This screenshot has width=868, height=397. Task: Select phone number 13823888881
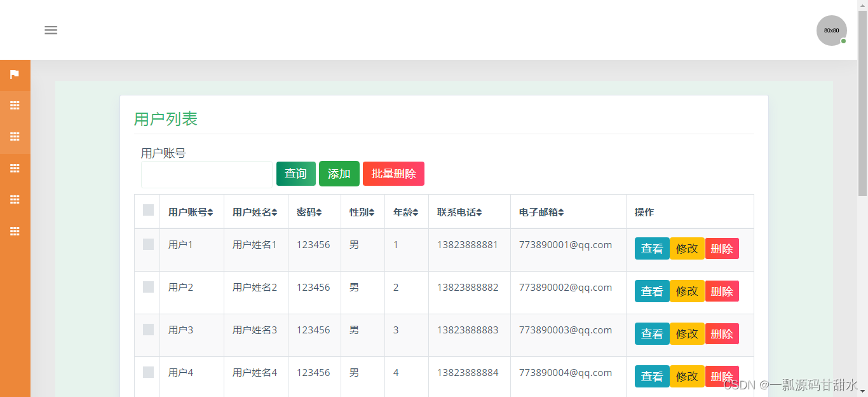468,245
